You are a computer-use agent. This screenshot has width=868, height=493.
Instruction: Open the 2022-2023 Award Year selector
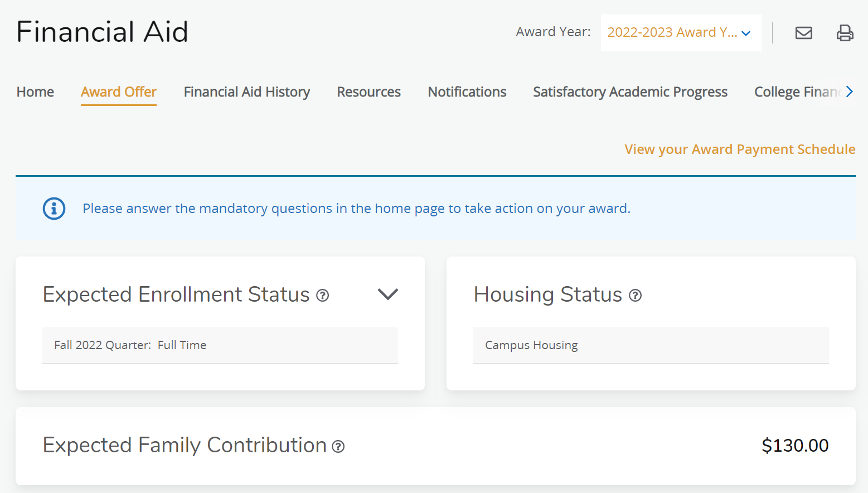coord(681,32)
